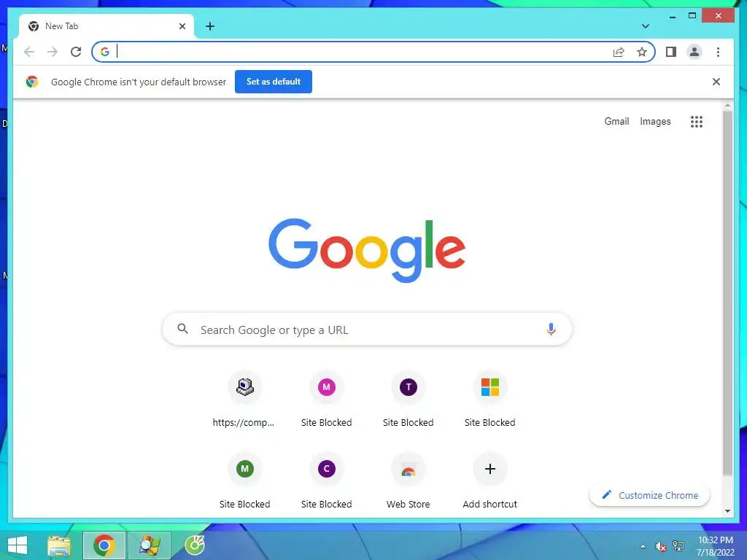747x560 pixels.
Task: Open the green M Site Blocked shortcut
Action: pos(244,481)
